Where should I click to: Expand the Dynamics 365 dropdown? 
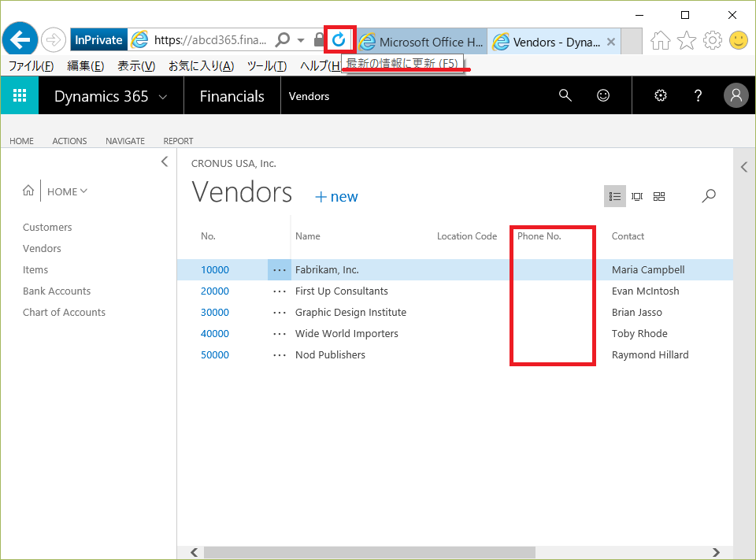pyautogui.click(x=163, y=97)
